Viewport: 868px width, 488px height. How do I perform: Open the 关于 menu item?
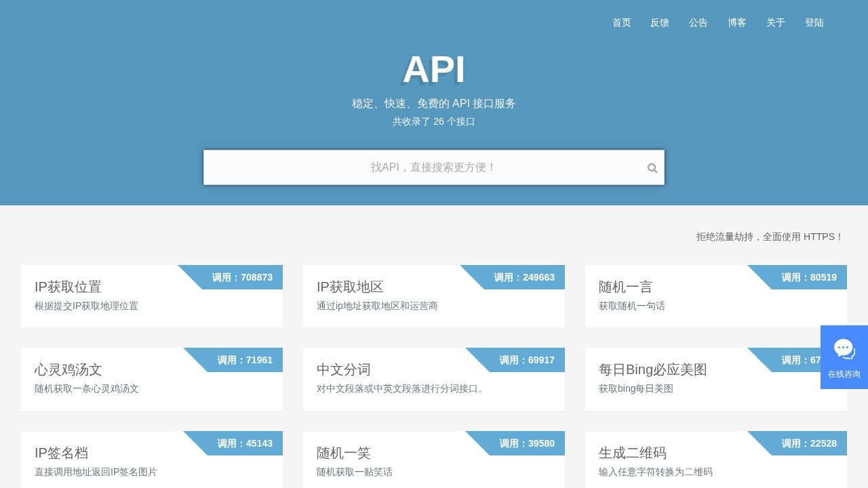[x=774, y=22]
